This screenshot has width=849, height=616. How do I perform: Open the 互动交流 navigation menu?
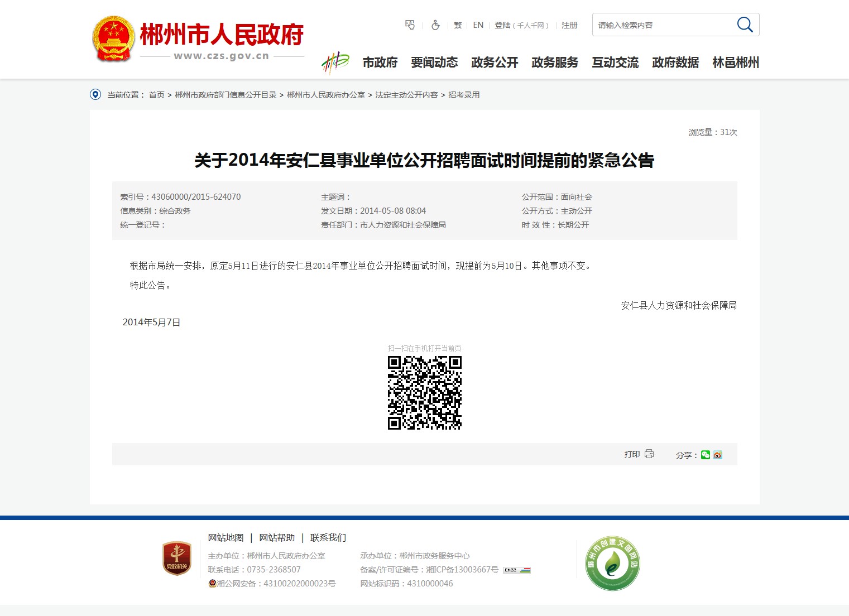[x=615, y=62]
